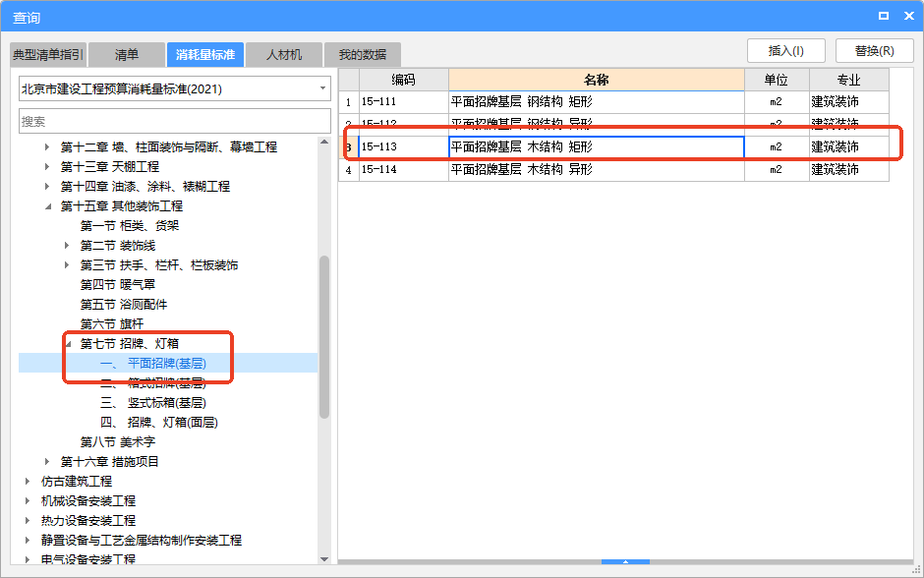Click row number 1 header
Image resolution: width=924 pixels, height=578 pixels.
pyautogui.click(x=349, y=102)
